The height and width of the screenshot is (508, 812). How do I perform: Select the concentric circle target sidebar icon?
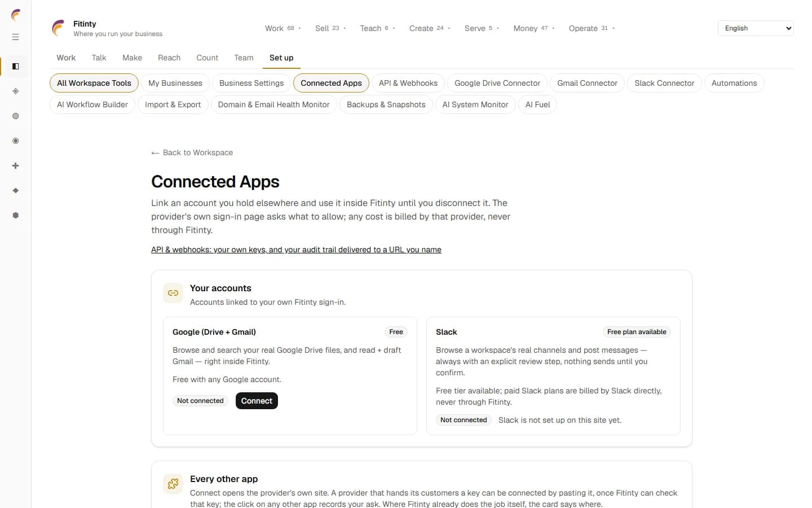(16, 141)
